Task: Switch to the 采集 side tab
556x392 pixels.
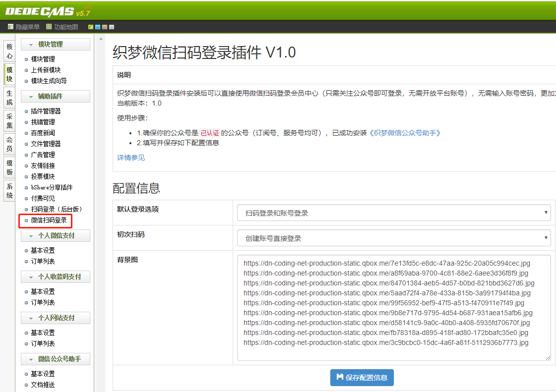Action: click(9, 121)
